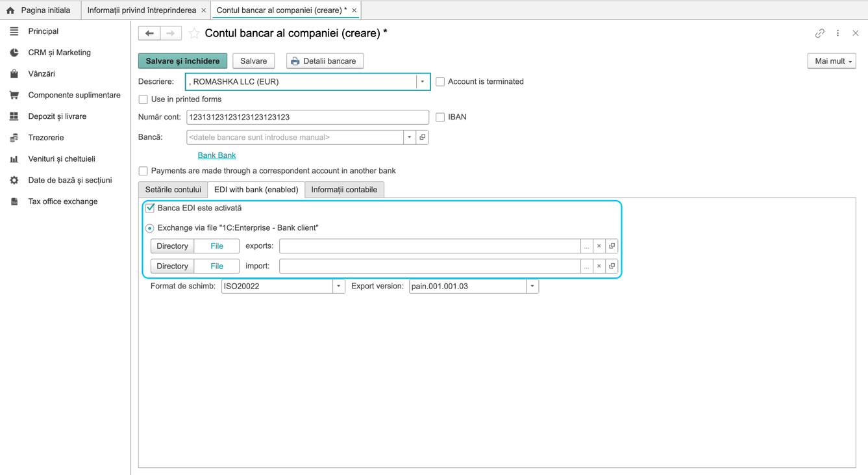Click the exports path browse ellipsis

586,246
